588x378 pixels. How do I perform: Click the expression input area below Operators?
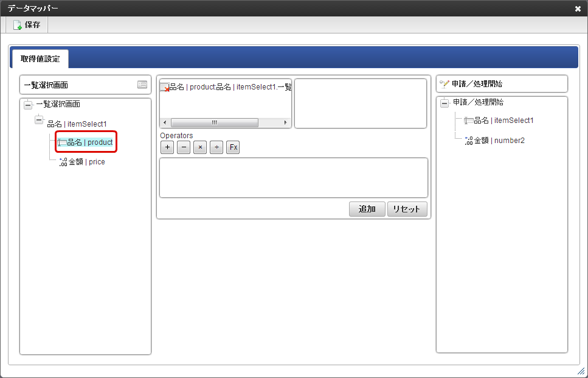click(294, 178)
